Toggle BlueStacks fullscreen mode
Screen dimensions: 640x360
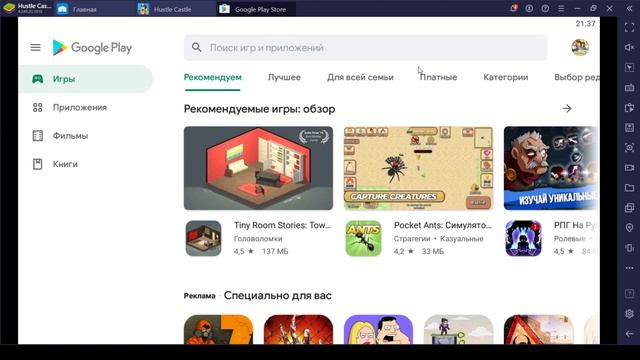[629, 27]
